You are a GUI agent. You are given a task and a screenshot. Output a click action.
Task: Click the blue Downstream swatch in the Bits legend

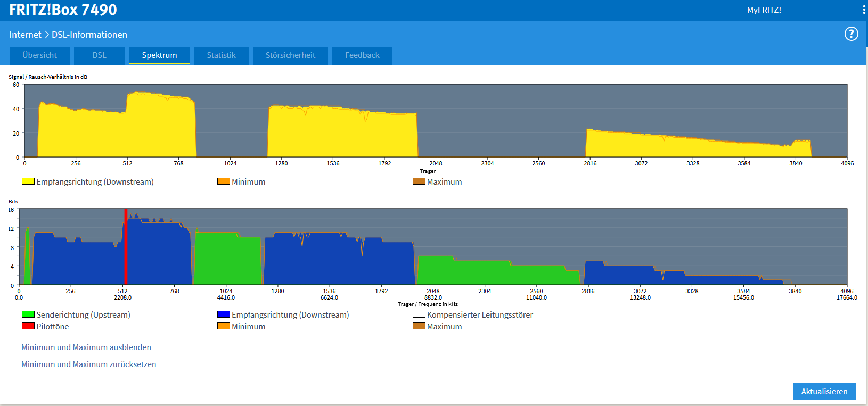pos(224,314)
